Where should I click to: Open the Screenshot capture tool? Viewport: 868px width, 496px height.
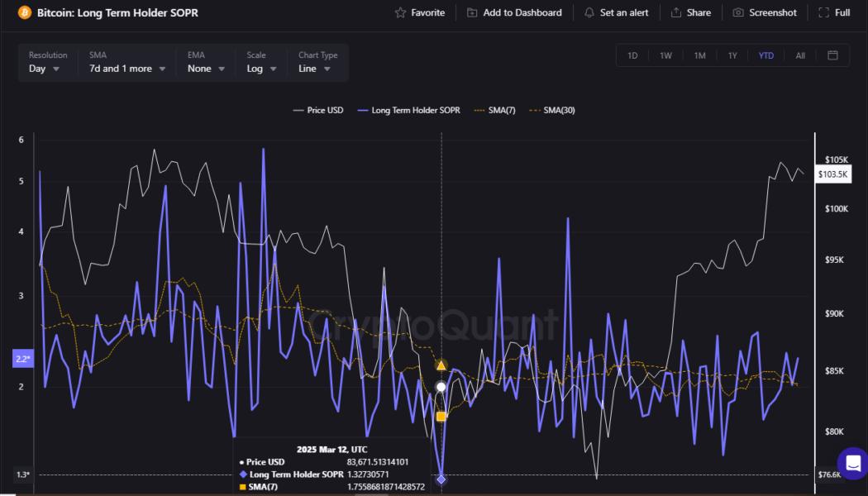click(x=764, y=12)
